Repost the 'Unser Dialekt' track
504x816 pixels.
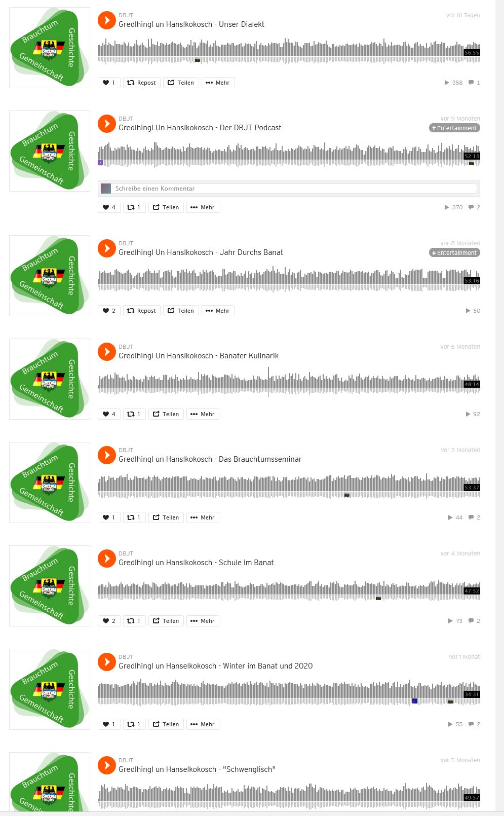[x=141, y=83]
